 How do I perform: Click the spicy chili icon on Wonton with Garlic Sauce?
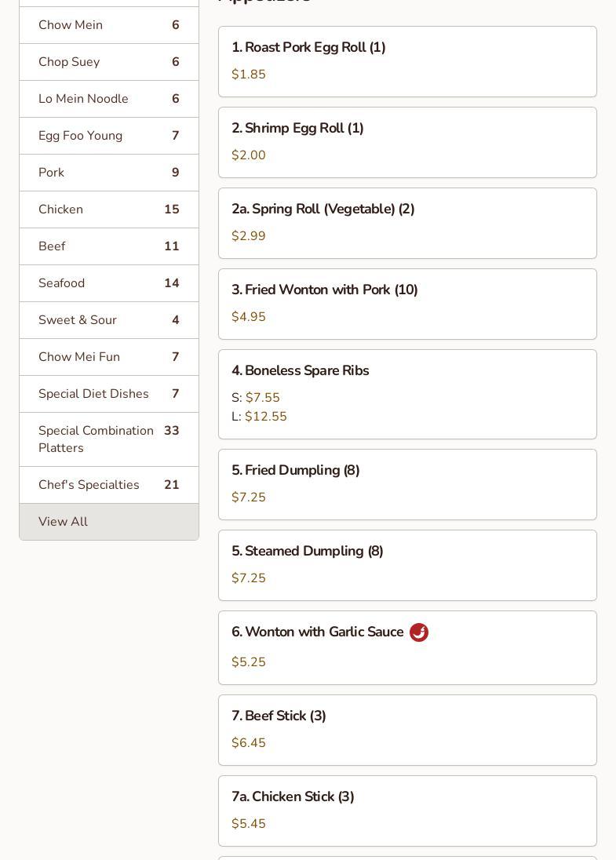pyautogui.click(x=419, y=632)
